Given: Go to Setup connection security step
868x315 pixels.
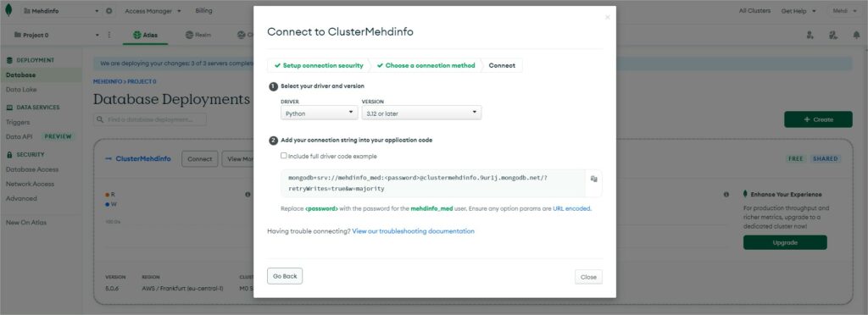Looking at the screenshot, I should (319, 65).
